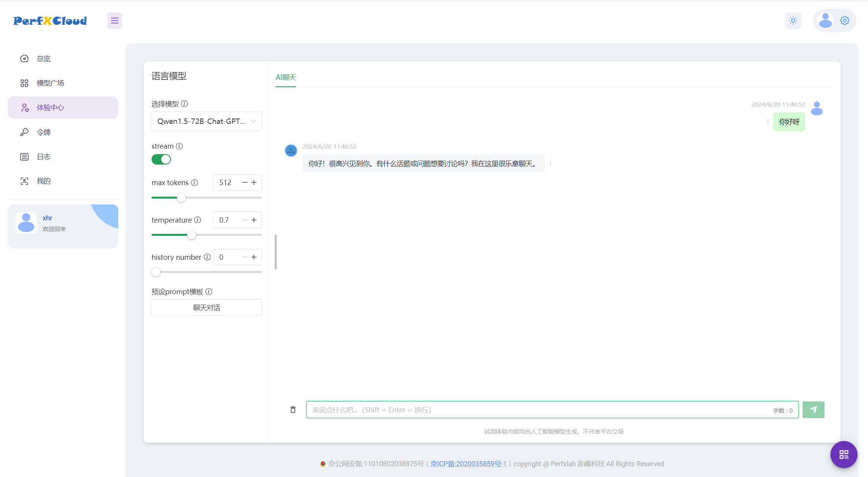The height and width of the screenshot is (477, 868).
Task: Open the Qwen1.5-72B model dropdown
Action: coord(207,121)
